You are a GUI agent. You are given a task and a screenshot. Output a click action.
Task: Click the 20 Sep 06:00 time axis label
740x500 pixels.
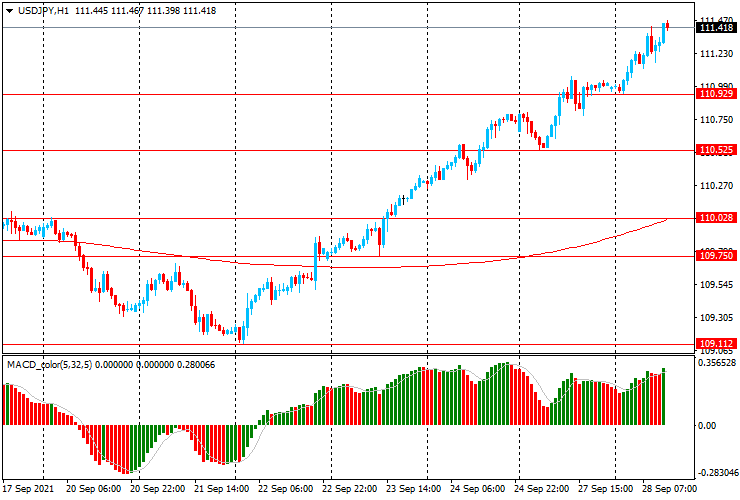point(93,489)
